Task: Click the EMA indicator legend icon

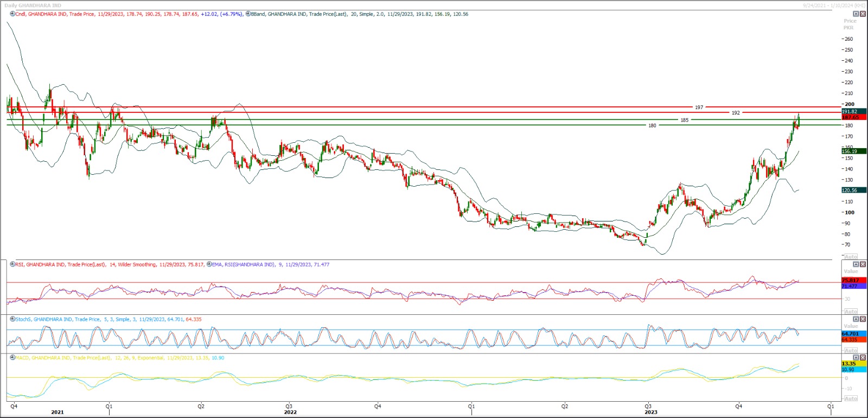Action: 209,264
